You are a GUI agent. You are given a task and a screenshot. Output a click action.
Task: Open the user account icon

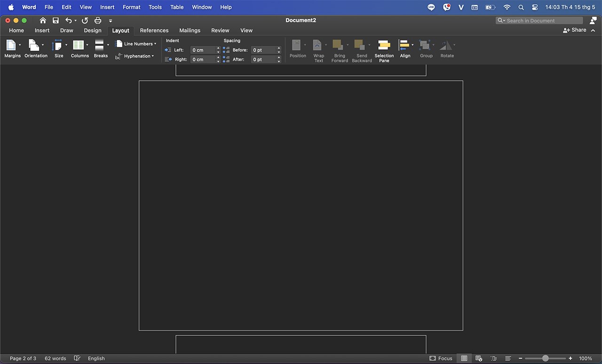click(593, 21)
